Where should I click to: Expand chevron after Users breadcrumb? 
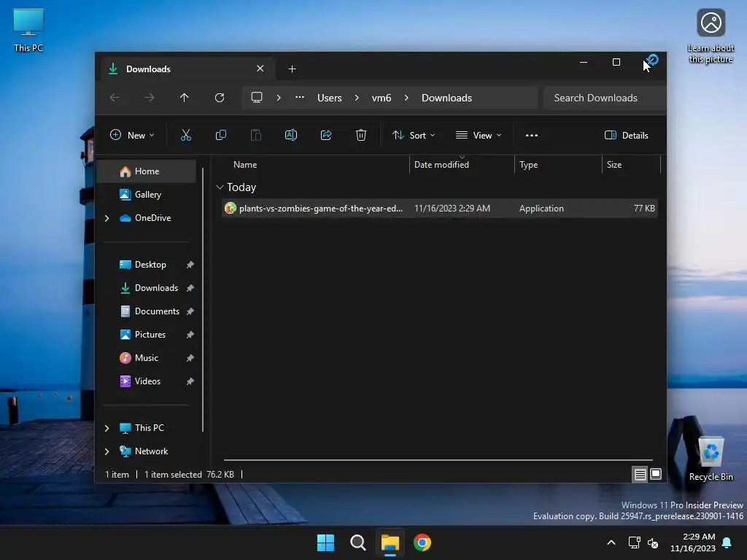click(357, 98)
